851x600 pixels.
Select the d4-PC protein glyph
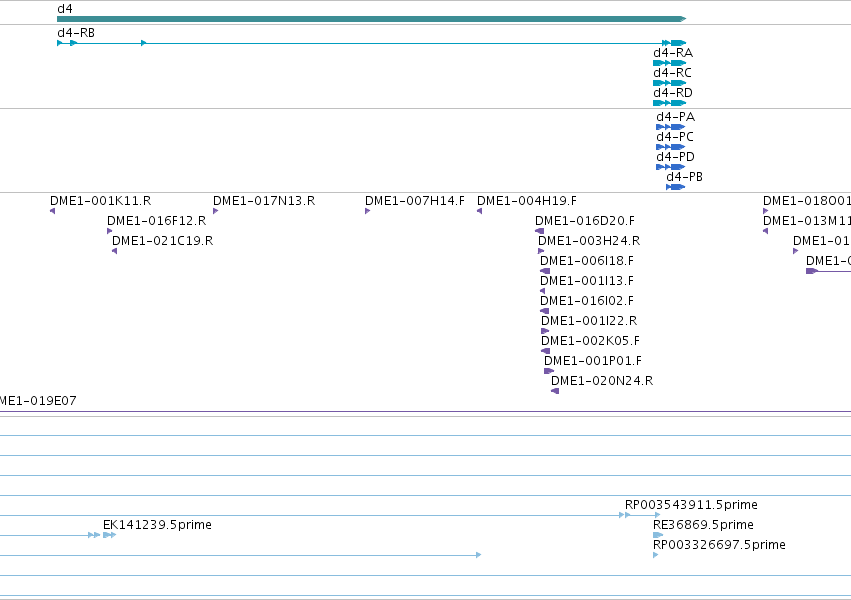pyautogui.click(x=670, y=147)
